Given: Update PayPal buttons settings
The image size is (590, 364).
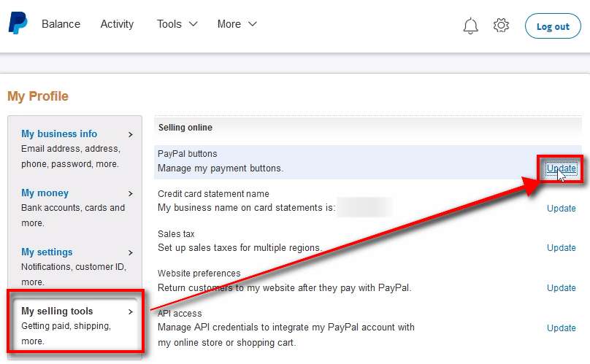Looking at the screenshot, I should click(x=561, y=169).
